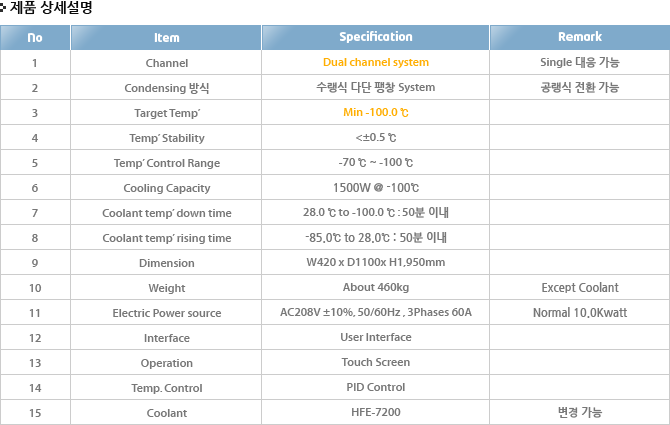Image resolution: width=670 pixels, height=425 pixels.
Task: Click the orange 'Min -100.0 ℃' value
Action: tap(376, 112)
